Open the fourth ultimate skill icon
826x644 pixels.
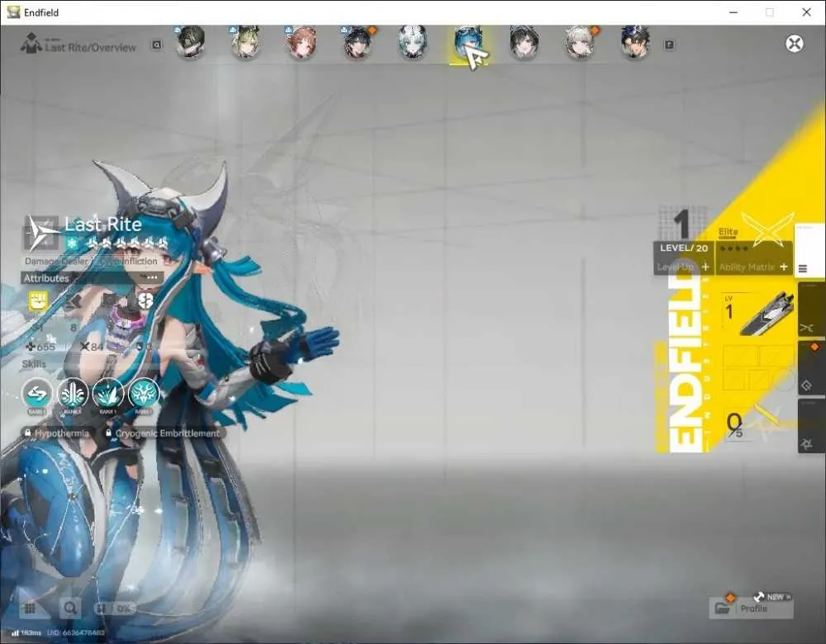[143, 393]
